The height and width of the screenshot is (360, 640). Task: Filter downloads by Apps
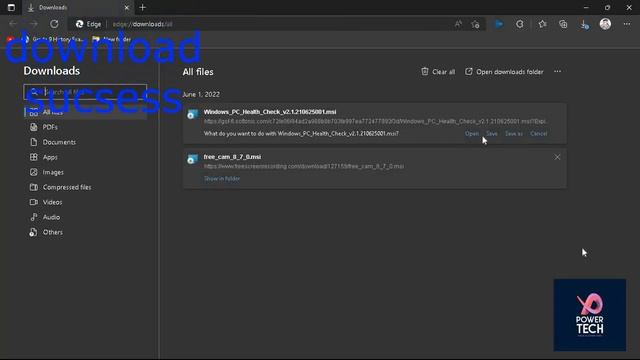[x=50, y=157]
